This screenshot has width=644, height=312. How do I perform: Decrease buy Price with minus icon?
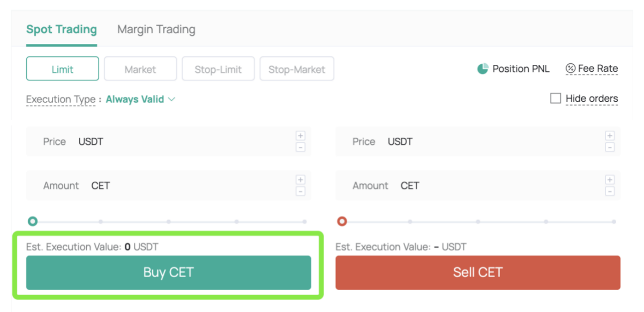pyautogui.click(x=301, y=147)
